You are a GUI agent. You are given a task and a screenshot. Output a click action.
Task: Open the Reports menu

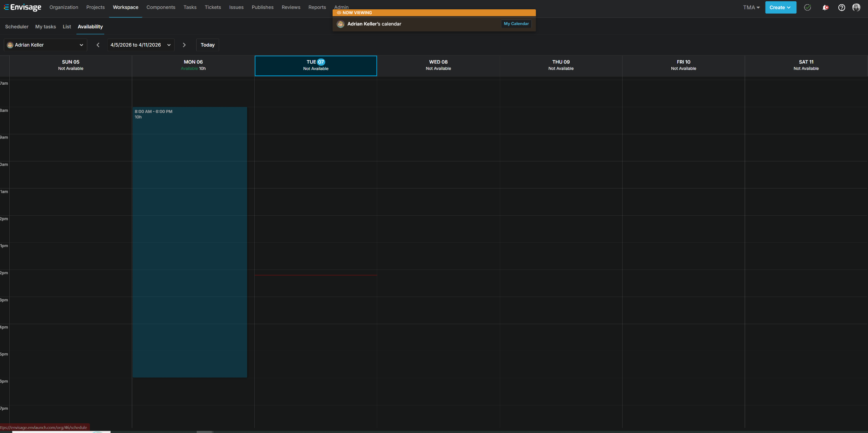(317, 7)
